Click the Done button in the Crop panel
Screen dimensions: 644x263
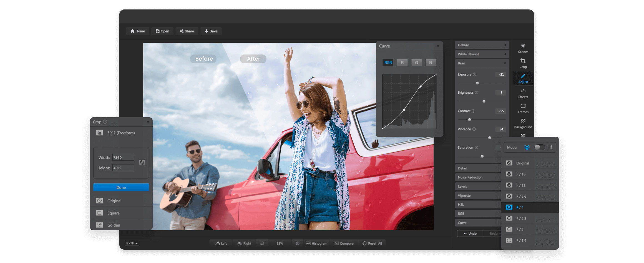[121, 187]
